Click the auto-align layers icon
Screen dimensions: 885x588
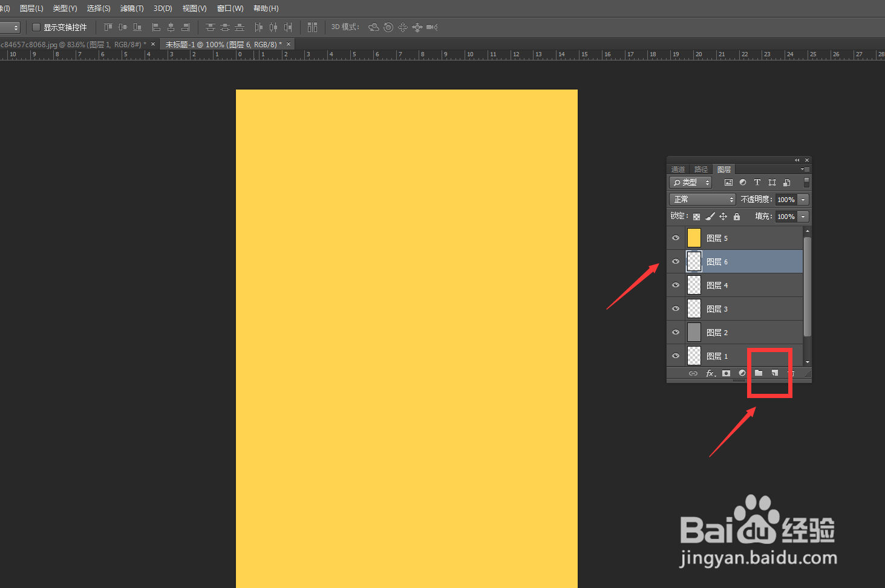(x=312, y=27)
